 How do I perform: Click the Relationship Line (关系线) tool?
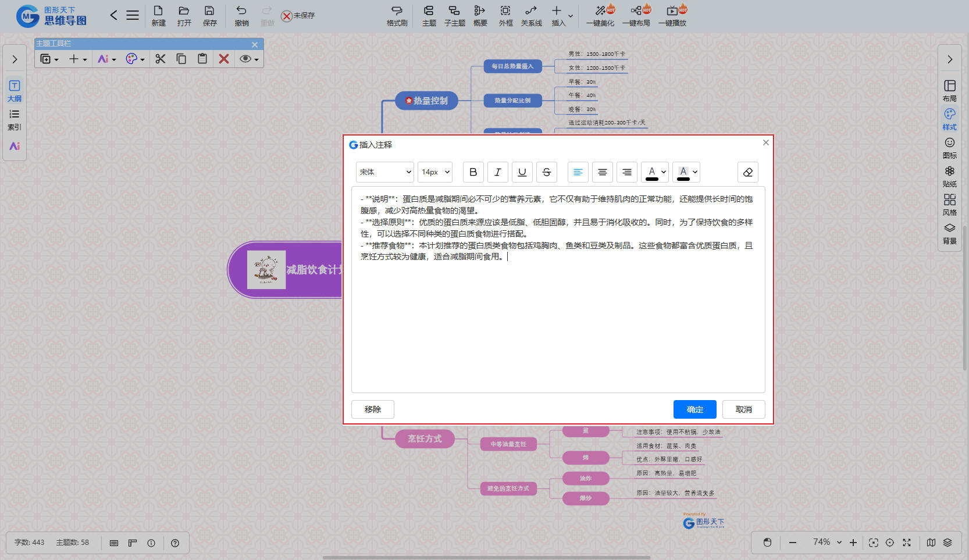tap(531, 16)
